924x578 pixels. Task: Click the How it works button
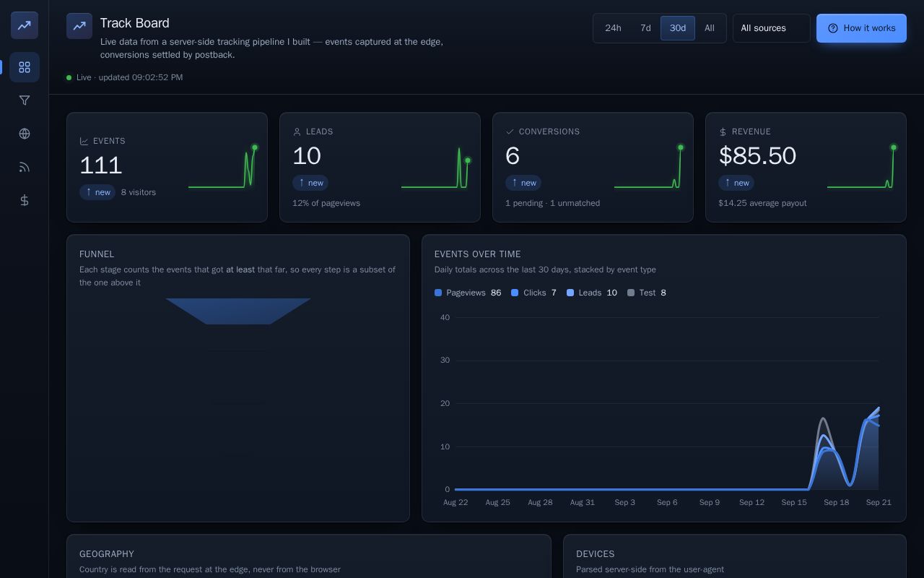[861, 28]
